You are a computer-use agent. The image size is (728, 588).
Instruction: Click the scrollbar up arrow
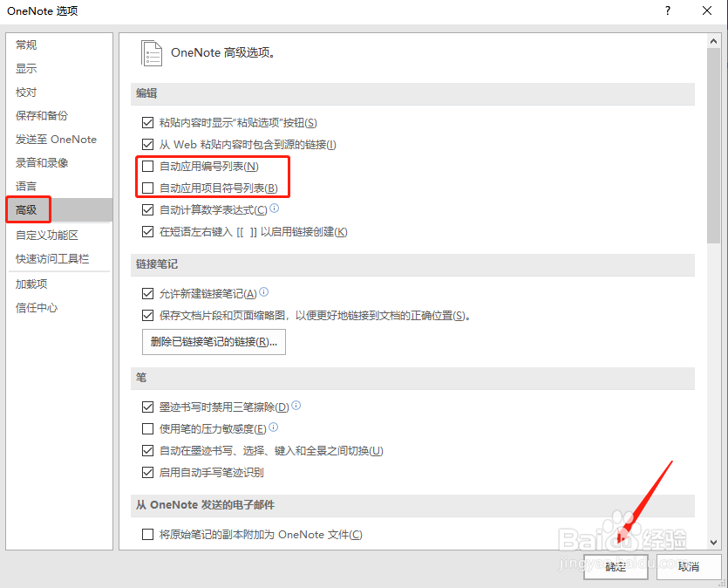713,41
